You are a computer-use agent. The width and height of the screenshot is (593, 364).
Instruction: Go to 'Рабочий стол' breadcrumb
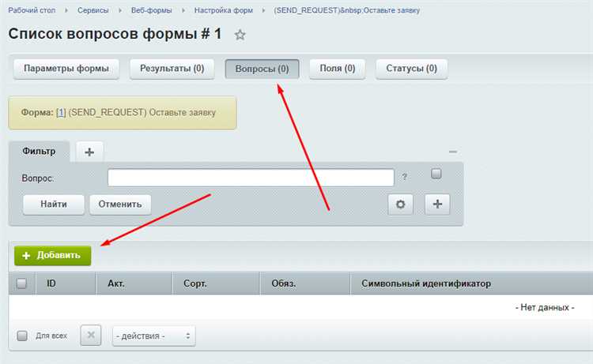tap(32, 10)
